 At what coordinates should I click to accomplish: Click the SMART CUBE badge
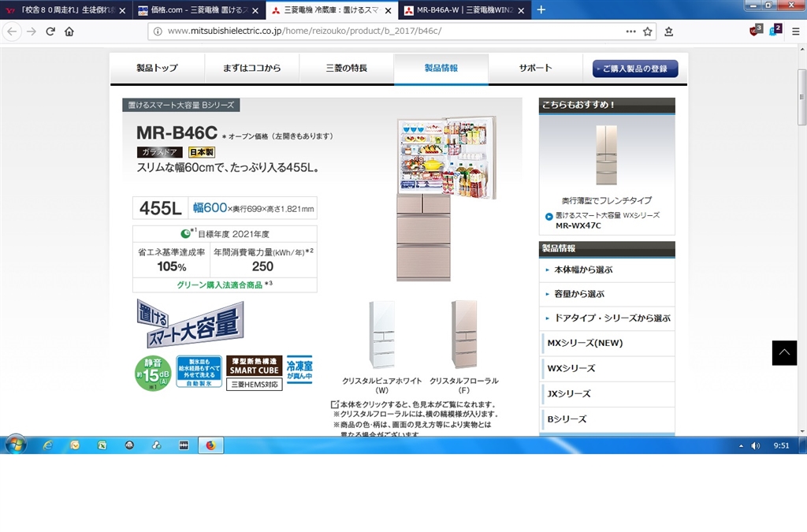(x=255, y=365)
